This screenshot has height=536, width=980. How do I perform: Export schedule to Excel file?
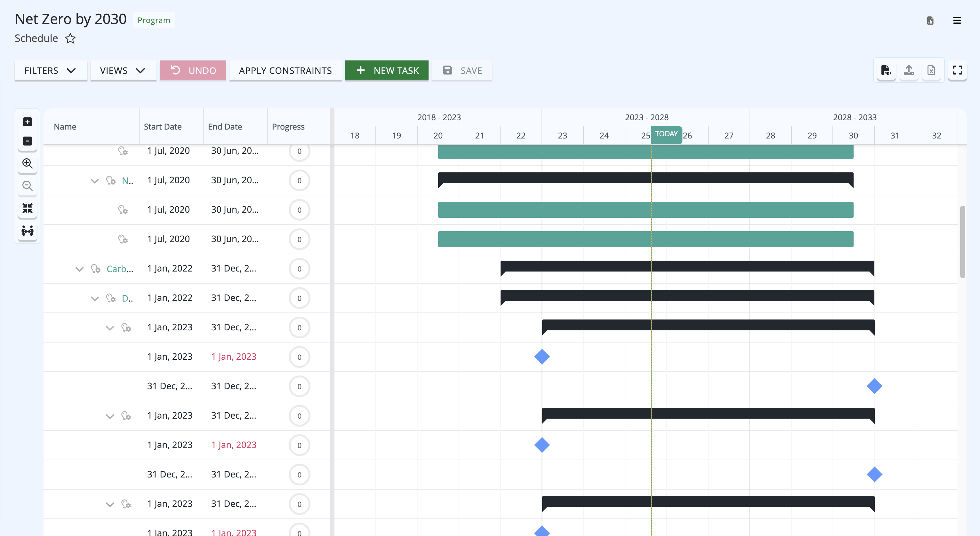931,70
